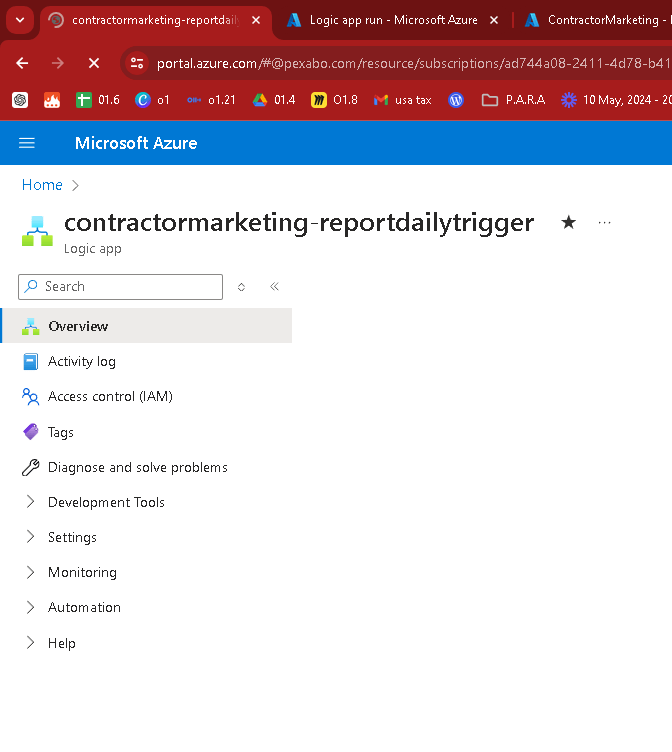The height and width of the screenshot is (752, 672).
Task: Open the o1.21 bookmark
Action: click(211, 100)
